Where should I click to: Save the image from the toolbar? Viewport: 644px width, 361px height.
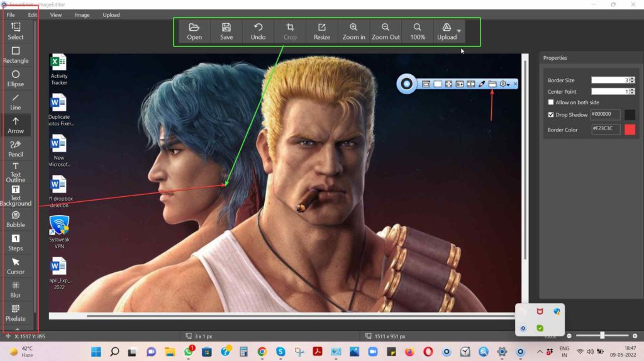click(x=226, y=31)
